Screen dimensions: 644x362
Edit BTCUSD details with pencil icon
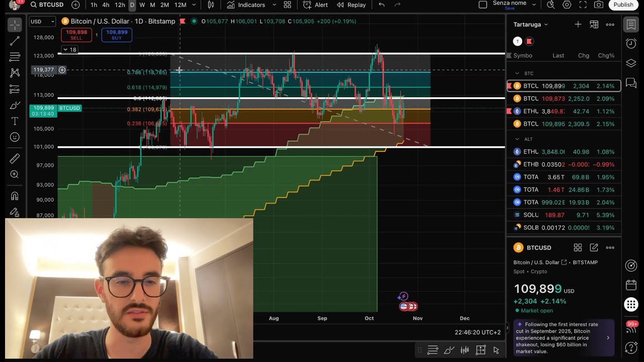(594, 247)
